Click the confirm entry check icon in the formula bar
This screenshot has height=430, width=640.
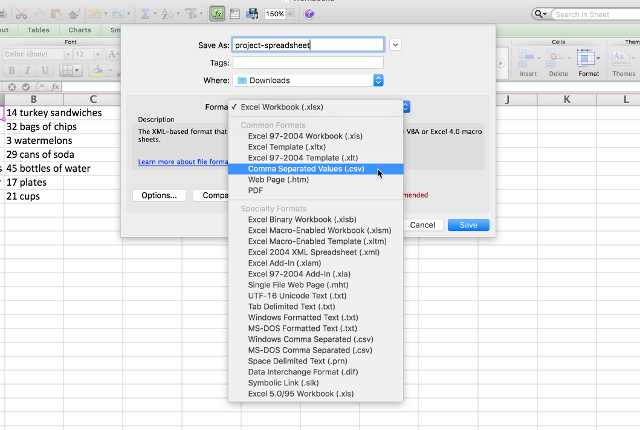pyautogui.click(x=26, y=86)
